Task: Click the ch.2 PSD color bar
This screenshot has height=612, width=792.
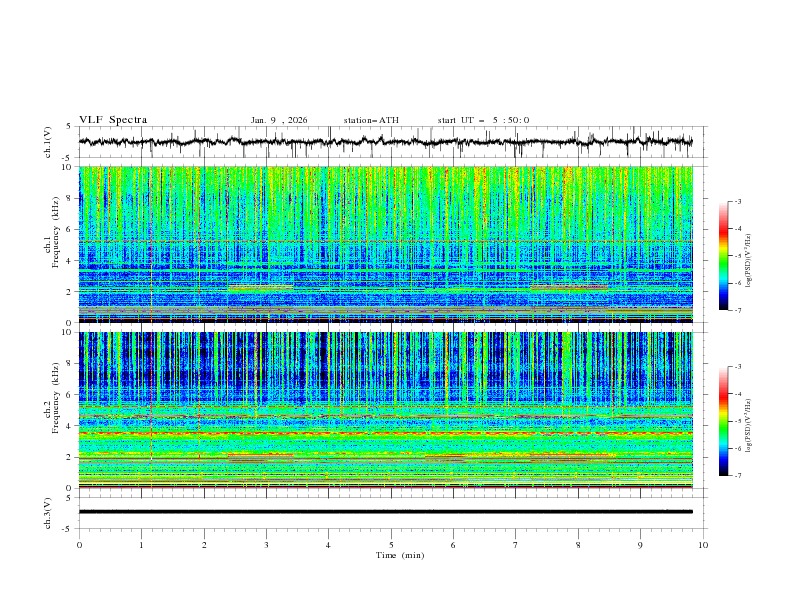Action: coord(724,422)
